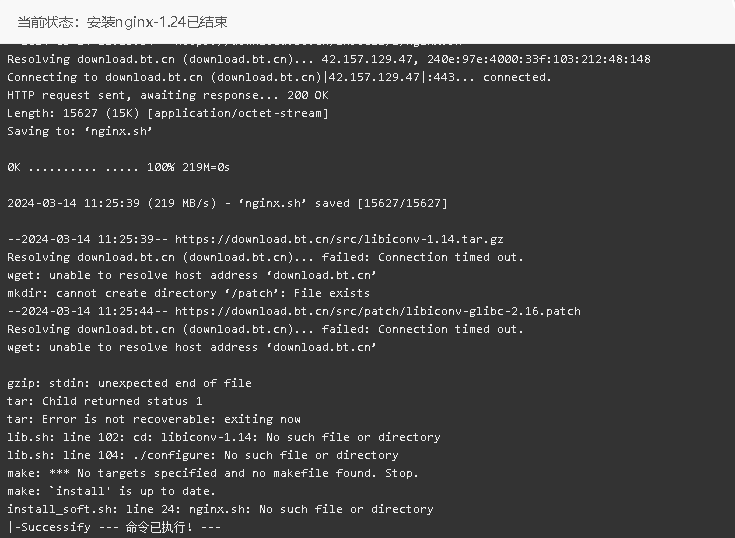The width and height of the screenshot is (735, 538).
Task: Click the lib.sh line 104 ./configure error
Action: pyautogui.click(x=203, y=455)
